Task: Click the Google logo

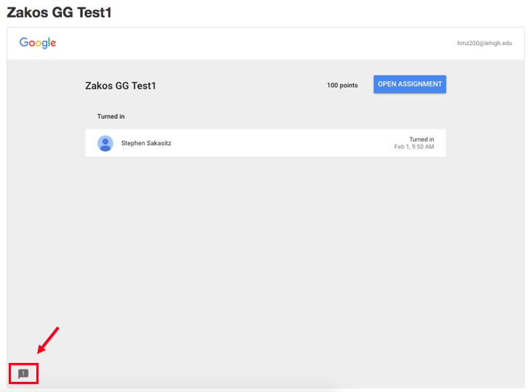Action: (38, 43)
